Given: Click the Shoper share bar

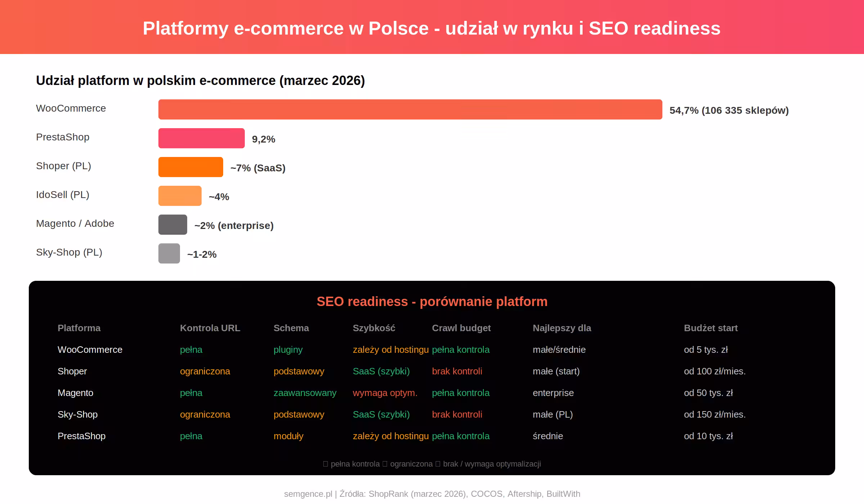Looking at the screenshot, I should tap(191, 167).
